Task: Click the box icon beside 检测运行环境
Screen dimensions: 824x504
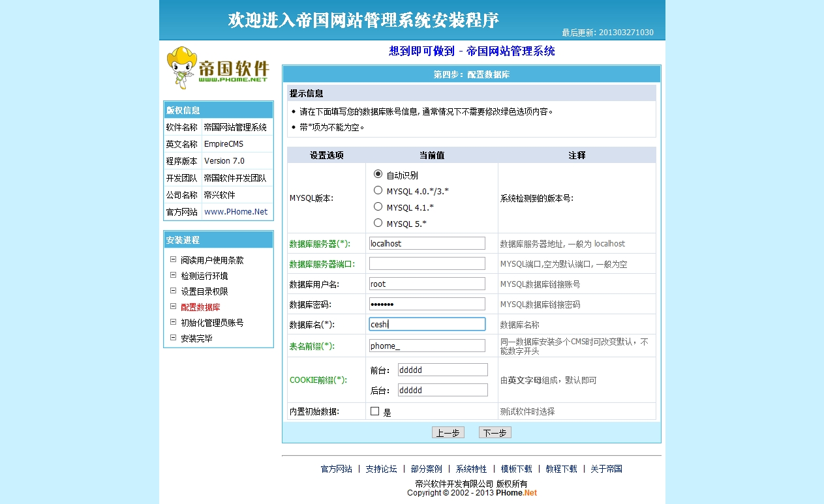Action: (174, 275)
